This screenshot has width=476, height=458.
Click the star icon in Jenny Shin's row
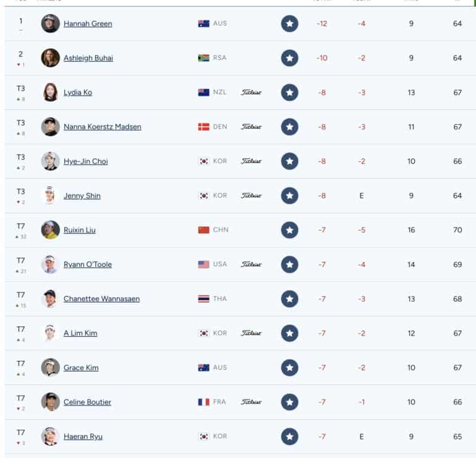289,196
